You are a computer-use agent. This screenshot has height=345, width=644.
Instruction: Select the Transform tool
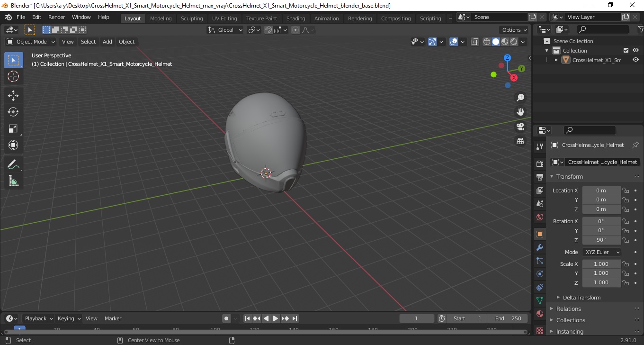click(13, 145)
